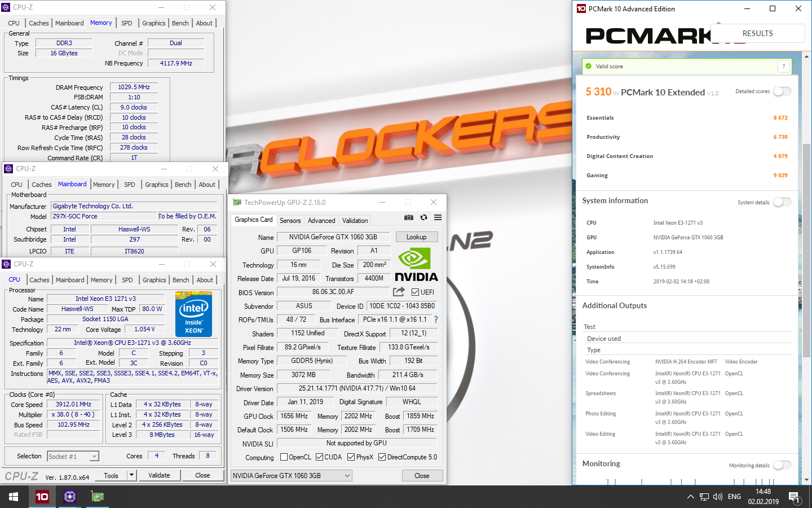Image resolution: width=812 pixels, height=508 pixels.
Task: Click the volume speaker tray icon
Action: point(718,497)
